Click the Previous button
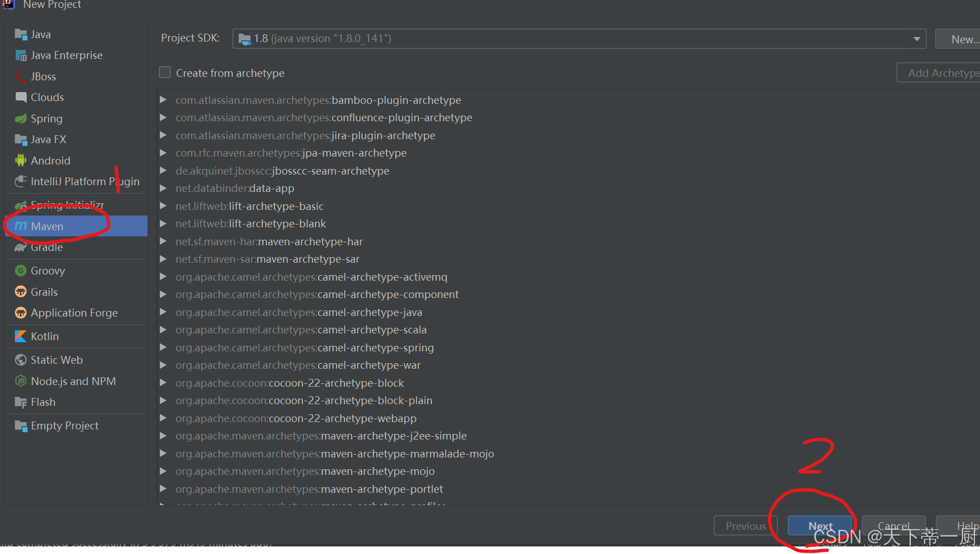The height and width of the screenshot is (554, 980). (x=746, y=526)
